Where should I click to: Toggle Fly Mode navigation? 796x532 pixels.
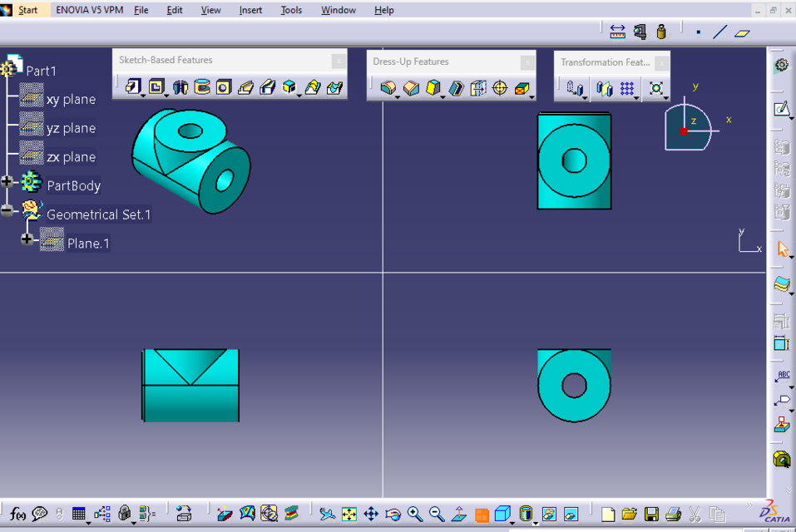pyautogui.click(x=329, y=514)
